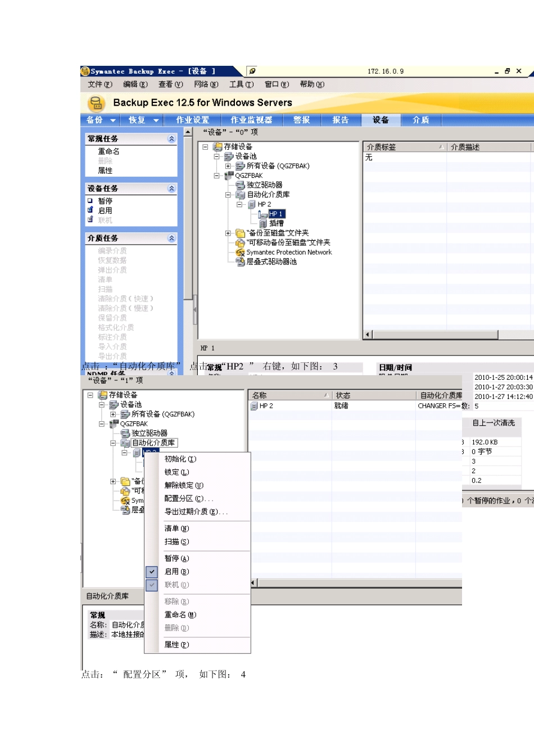Click the pin icon beside the title tab
Image resolution: width=534 pixels, height=756 pixels.
(253, 71)
